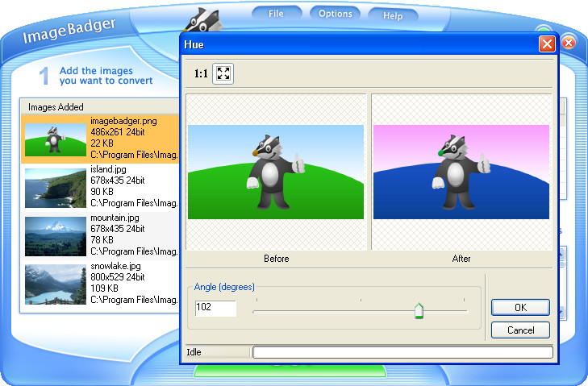This screenshot has height=386, width=588.
Task: Confirm hue change with OK
Action: [520, 307]
